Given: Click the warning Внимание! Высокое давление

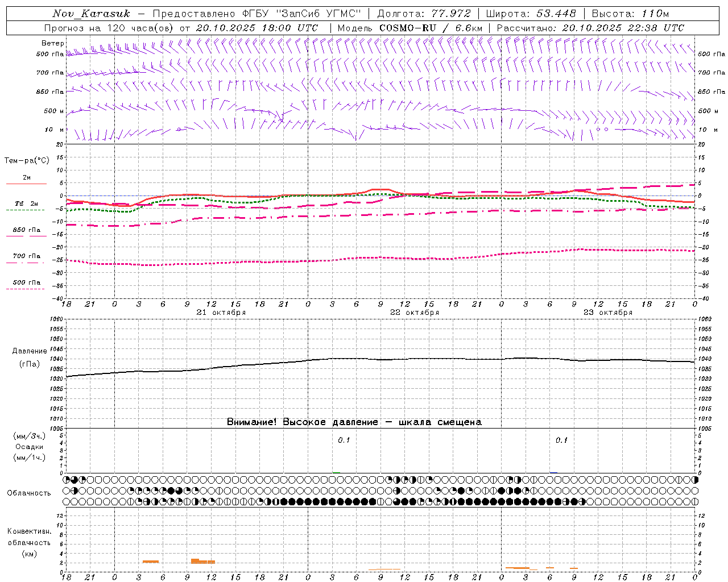Looking at the screenshot, I should pos(302,422).
